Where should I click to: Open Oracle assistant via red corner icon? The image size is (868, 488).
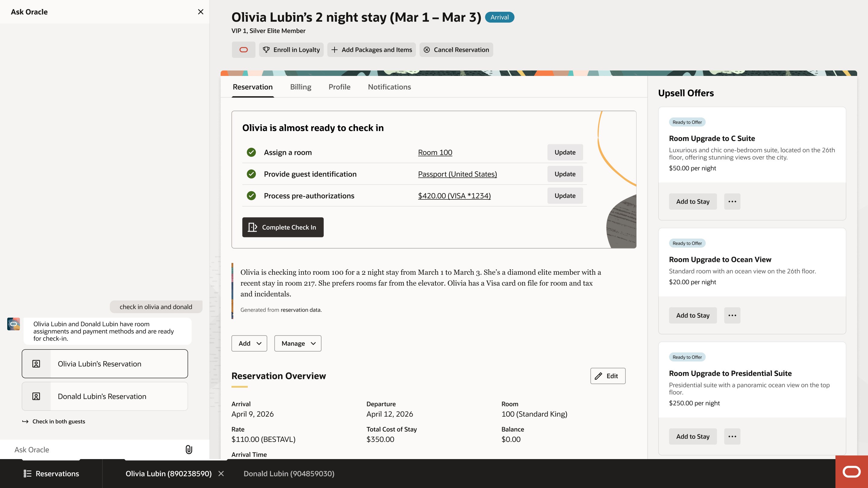pyautogui.click(x=851, y=471)
